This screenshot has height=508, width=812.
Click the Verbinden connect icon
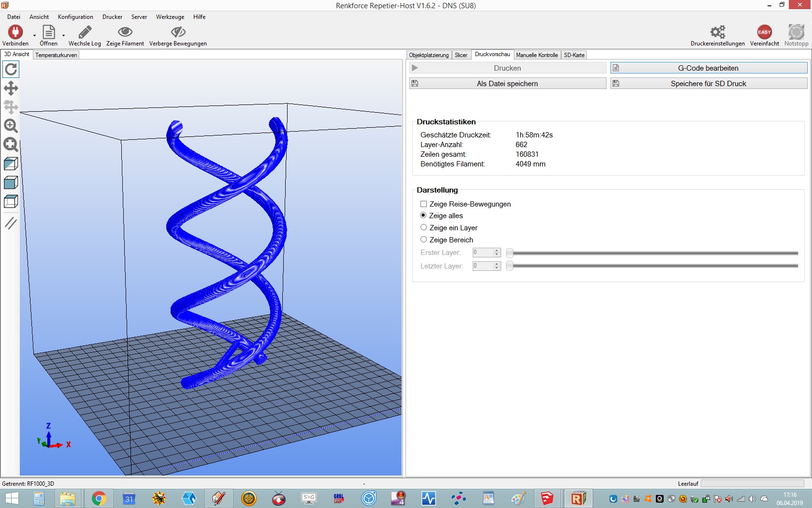pos(15,32)
